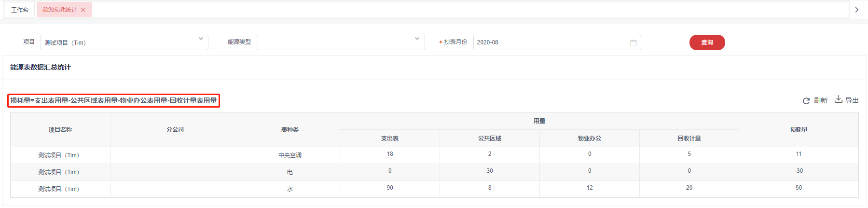The image size is (868, 208).
Task: Open the calendar icon in 抄表月份 field
Action: tap(633, 42)
